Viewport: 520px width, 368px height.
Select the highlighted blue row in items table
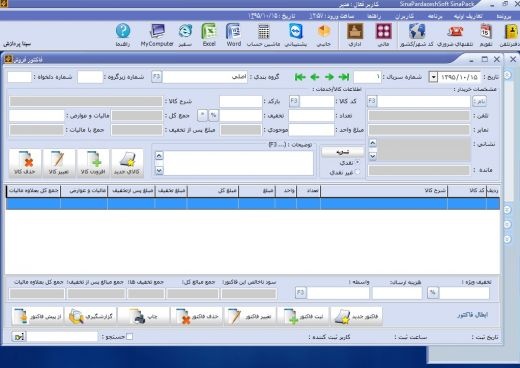click(253, 204)
